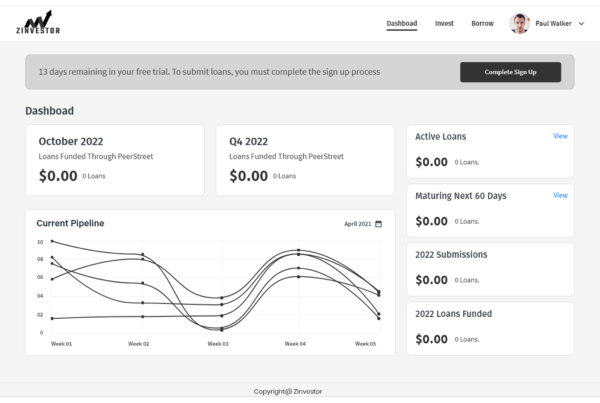Open the 2022 Loans Funded card

coord(490,328)
